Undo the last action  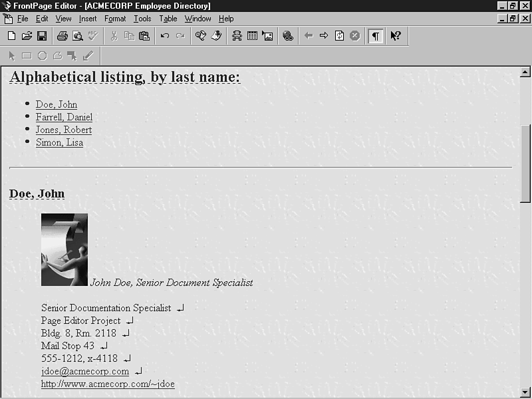[x=164, y=36]
